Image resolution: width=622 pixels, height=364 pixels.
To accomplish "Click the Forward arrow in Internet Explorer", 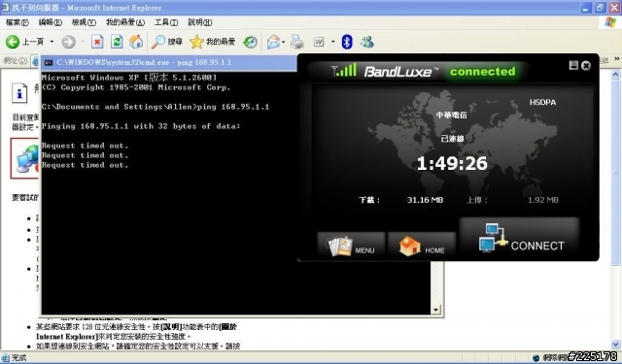I will (69, 42).
